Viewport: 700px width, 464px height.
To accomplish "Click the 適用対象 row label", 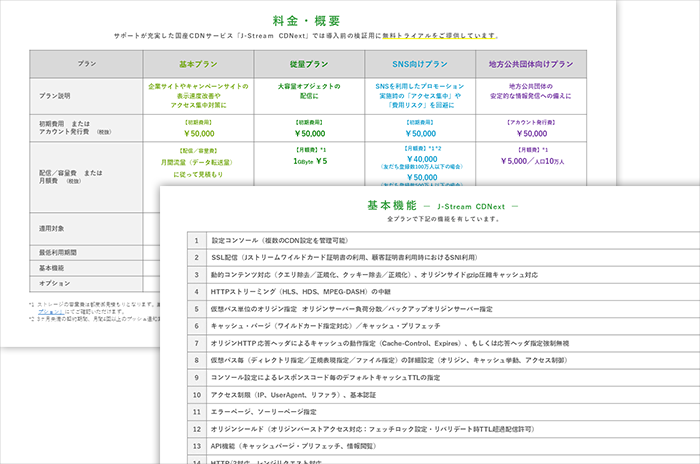I will [x=51, y=228].
